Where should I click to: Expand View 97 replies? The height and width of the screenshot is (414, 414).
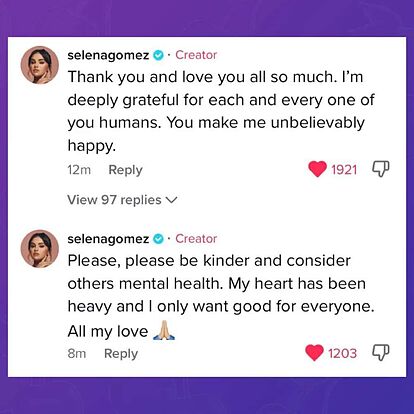122,200
